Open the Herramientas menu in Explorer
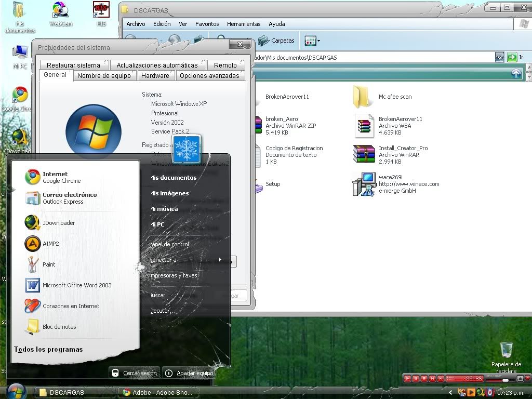532x399 pixels. click(244, 24)
